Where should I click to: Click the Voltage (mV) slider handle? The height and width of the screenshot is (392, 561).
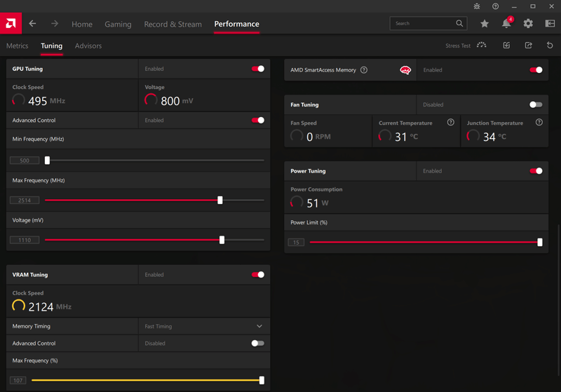tap(222, 240)
